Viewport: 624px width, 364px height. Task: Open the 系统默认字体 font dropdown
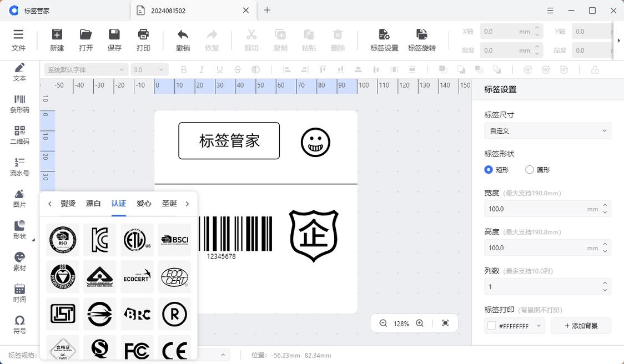click(x=86, y=69)
